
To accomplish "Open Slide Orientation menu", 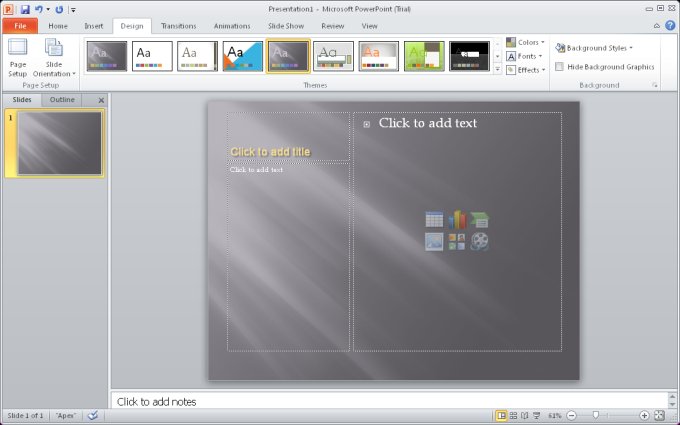I will coord(54,57).
